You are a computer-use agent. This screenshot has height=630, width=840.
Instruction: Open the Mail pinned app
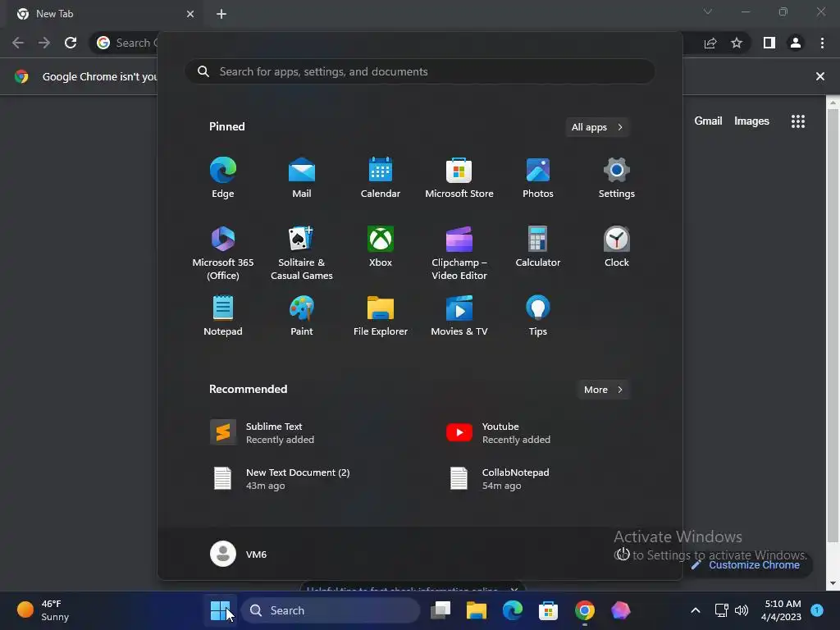(x=302, y=177)
